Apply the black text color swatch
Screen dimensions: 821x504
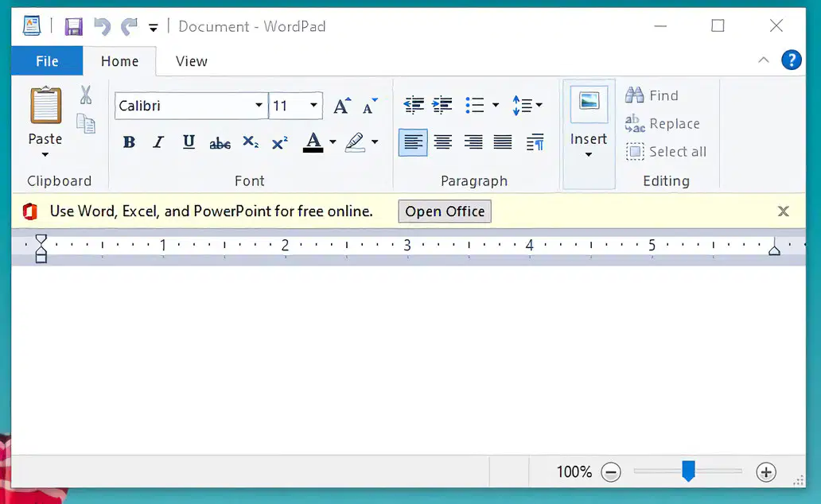coord(313,142)
